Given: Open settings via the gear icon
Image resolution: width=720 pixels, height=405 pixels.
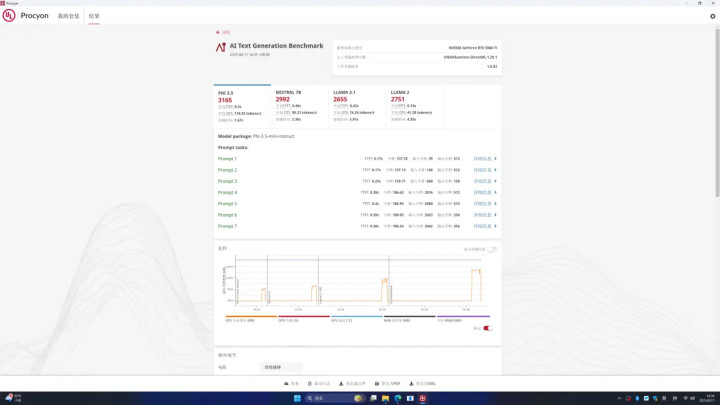Looking at the screenshot, I should coord(713,16).
